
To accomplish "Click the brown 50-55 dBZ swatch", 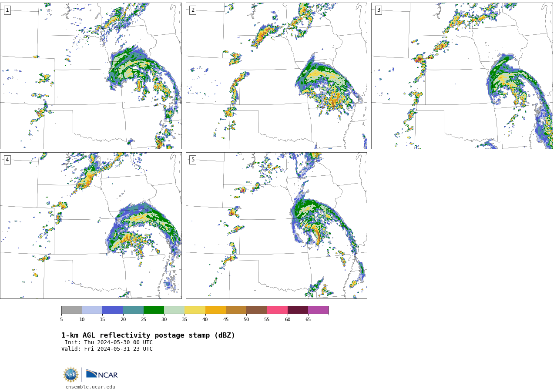I will pos(256,310).
